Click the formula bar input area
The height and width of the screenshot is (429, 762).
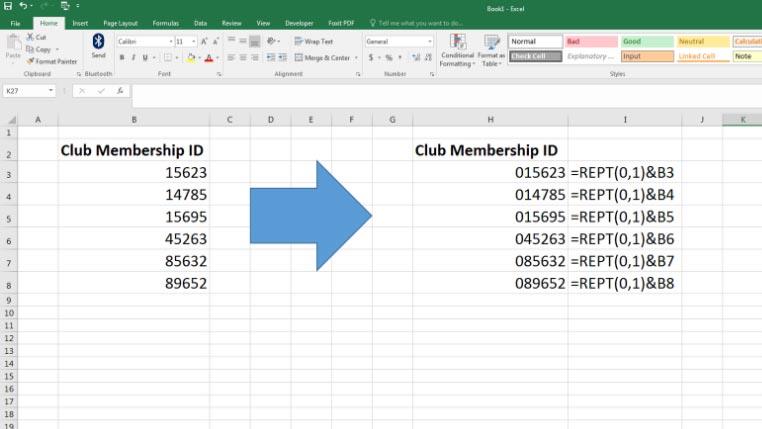click(x=446, y=95)
